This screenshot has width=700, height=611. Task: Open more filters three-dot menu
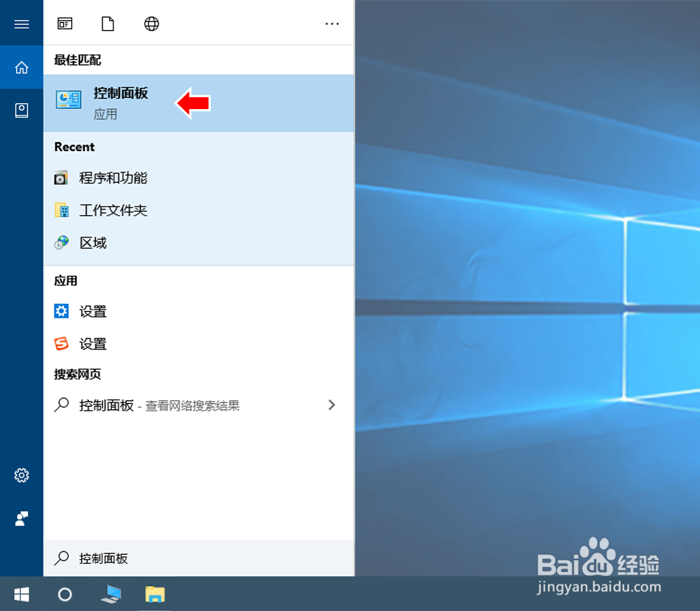[332, 24]
